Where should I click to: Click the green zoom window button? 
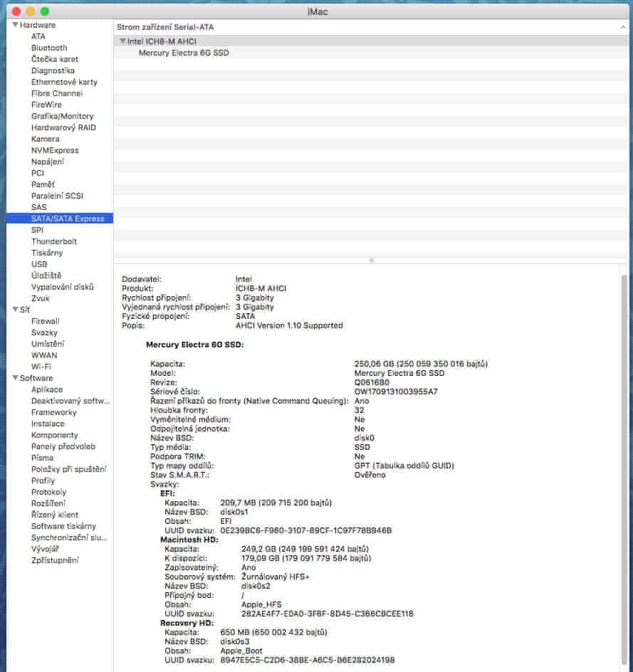click(45, 11)
